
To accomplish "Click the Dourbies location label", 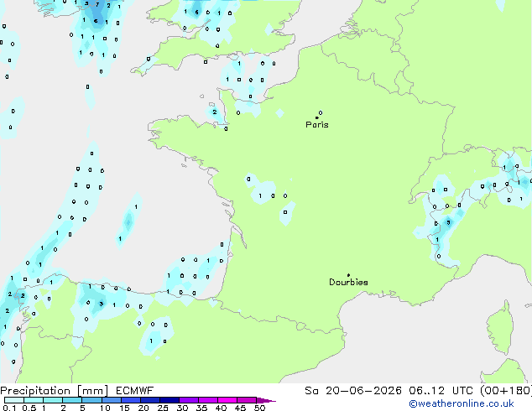I will tap(348, 282).
